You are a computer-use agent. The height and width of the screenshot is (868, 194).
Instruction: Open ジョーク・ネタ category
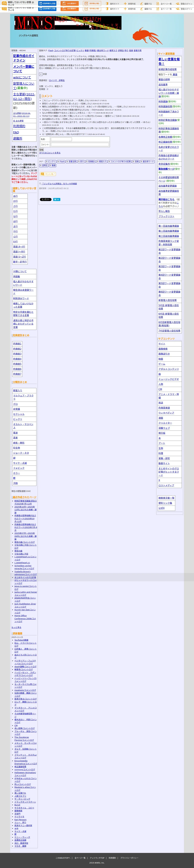[21, 453]
